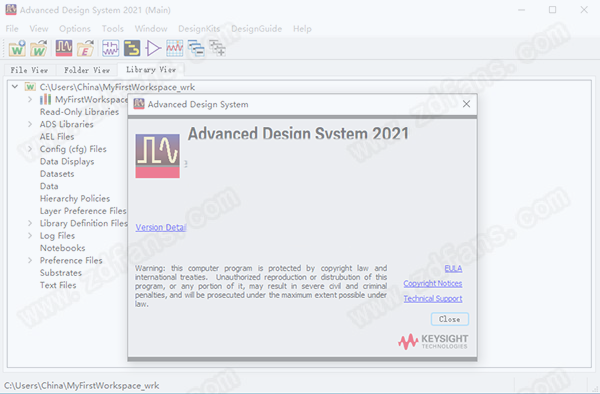Select Notebooks in tree
The width and height of the screenshot is (600, 394).
pos(62,248)
